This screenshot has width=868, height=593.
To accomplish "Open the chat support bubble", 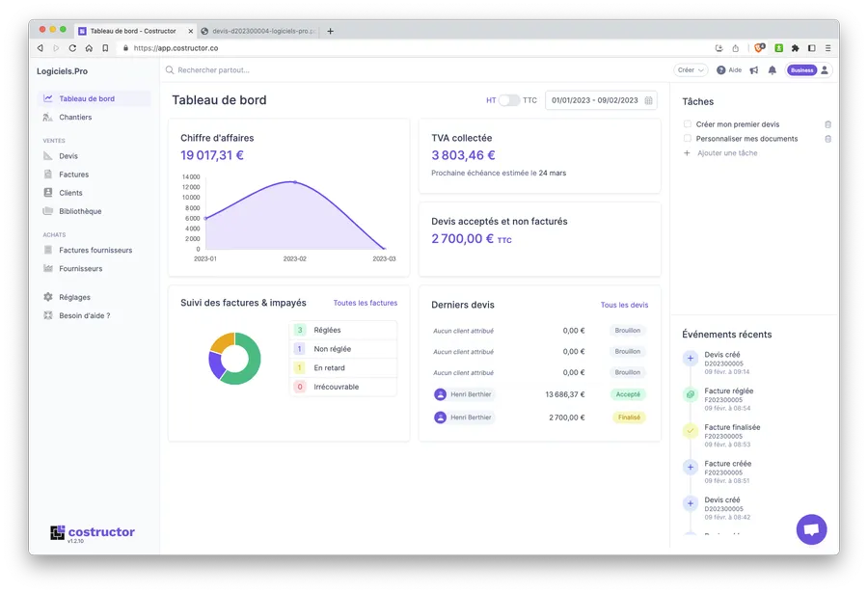I will point(811,529).
